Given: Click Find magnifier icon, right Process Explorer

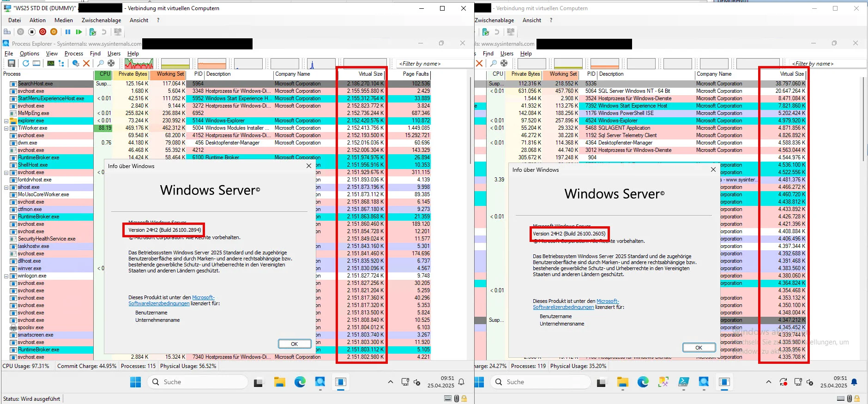Looking at the screenshot, I should tap(494, 63).
